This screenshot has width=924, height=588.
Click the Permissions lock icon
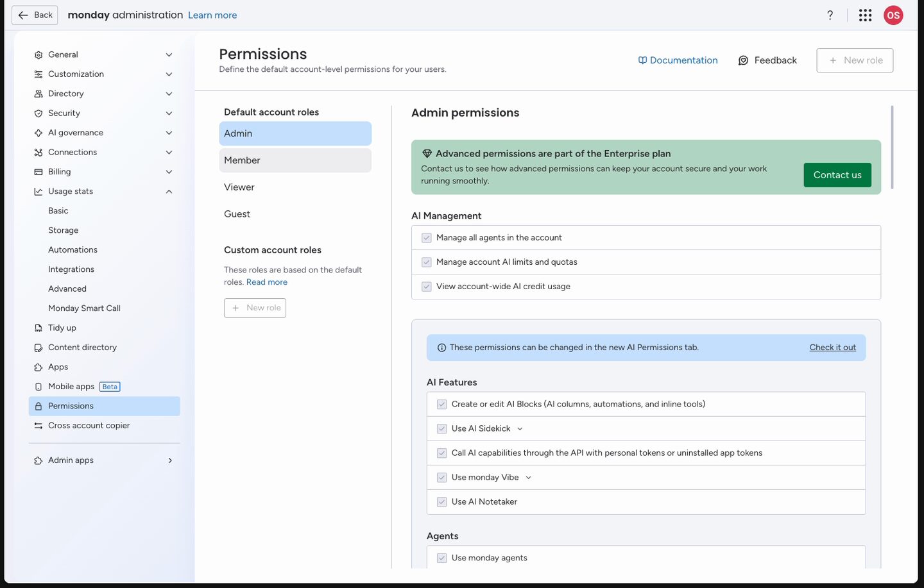pyautogui.click(x=38, y=407)
